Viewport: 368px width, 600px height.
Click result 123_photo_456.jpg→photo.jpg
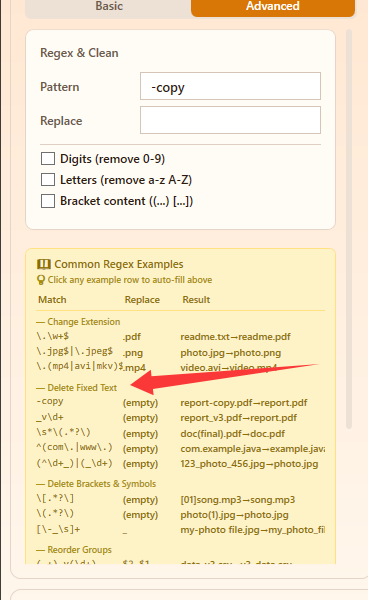point(249,464)
